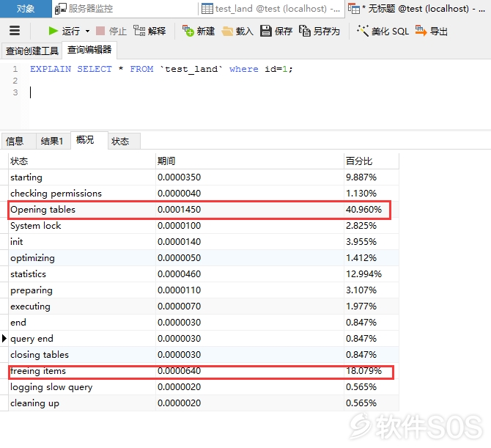Click the 期间 column header
The width and height of the screenshot is (491, 448).
[250, 161]
